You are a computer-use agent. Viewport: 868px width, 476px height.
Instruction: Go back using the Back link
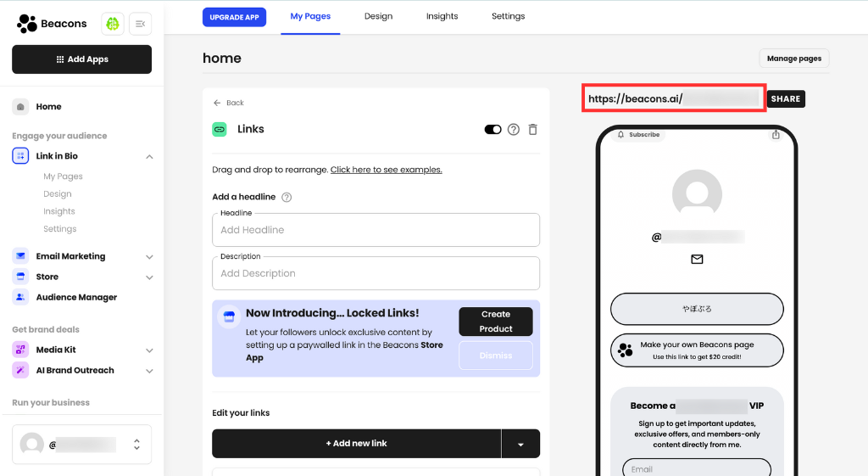(x=229, y=103)
